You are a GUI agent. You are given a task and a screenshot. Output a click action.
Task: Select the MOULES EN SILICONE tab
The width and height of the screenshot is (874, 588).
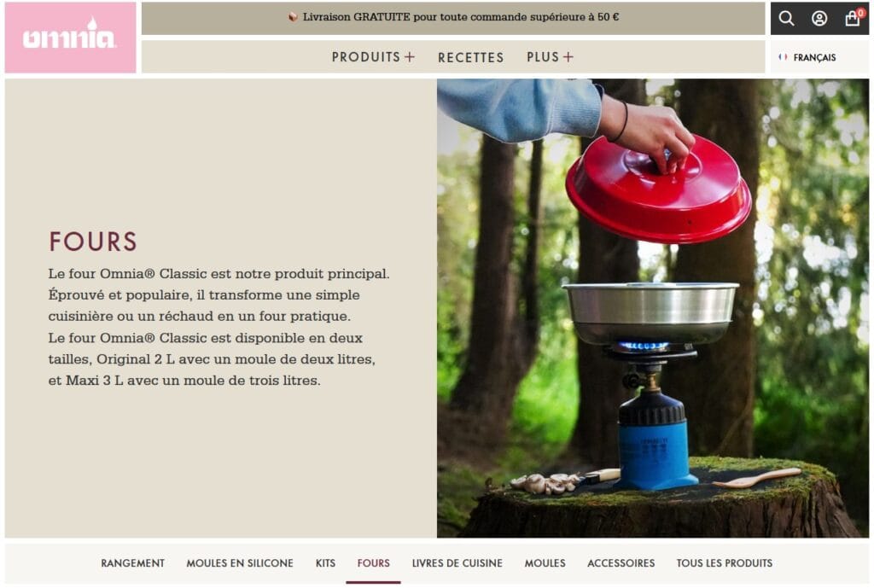click(240, 563)
